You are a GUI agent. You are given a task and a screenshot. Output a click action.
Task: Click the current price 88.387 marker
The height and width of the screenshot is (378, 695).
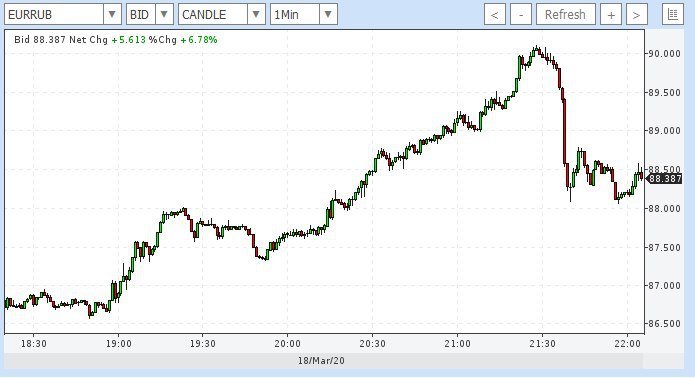(x=664, y=179)
